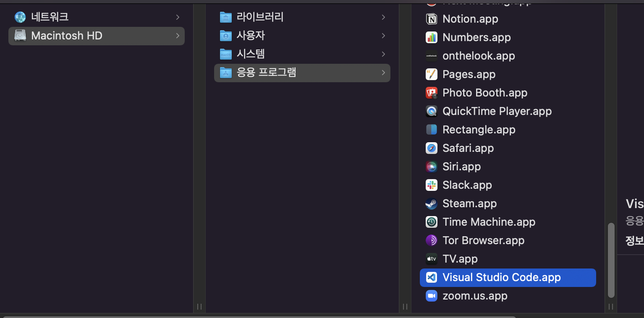Click the Rectangle.app icon
Screen dimensions: 644x318
(x=431, y=130)
